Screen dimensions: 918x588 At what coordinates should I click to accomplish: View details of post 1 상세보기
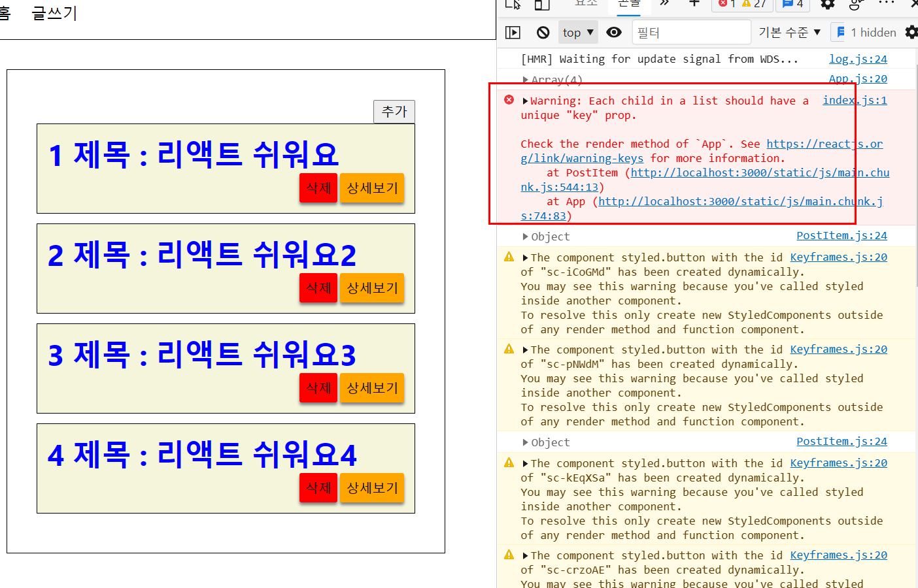[372, 188]
